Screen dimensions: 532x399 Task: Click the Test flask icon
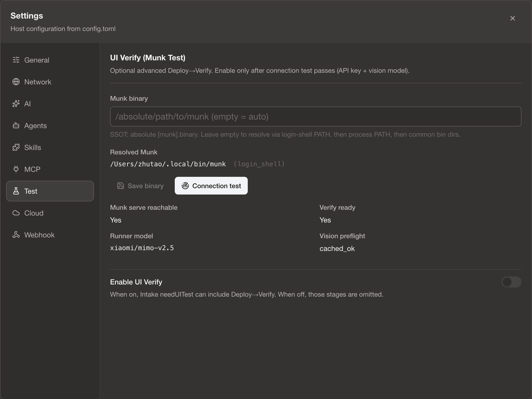(16, 191)
